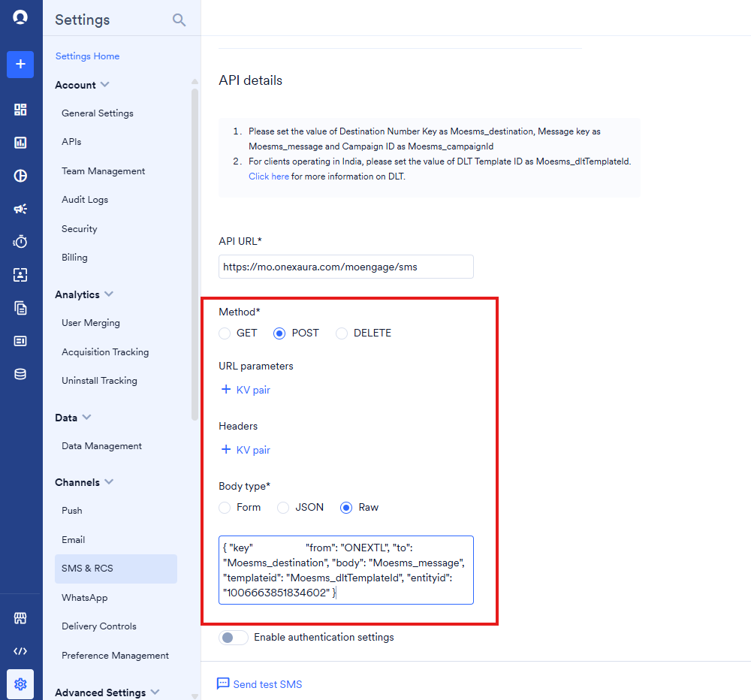Go to Settings Home link
Image resolution: width=751 pixels, height=700 pixels.
(x=88, y=56)
